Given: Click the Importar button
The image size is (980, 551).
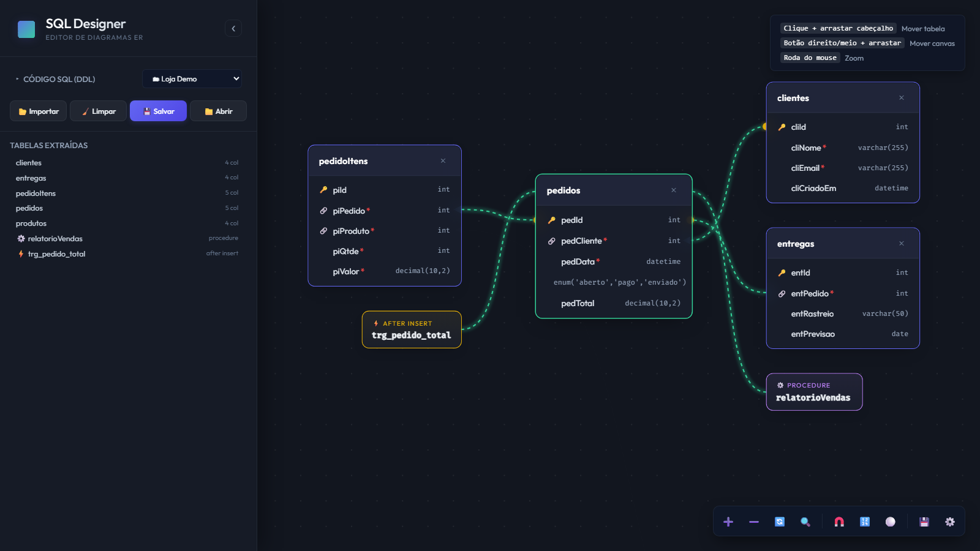Looking at the screenshot, I should (x=39, y=111).
